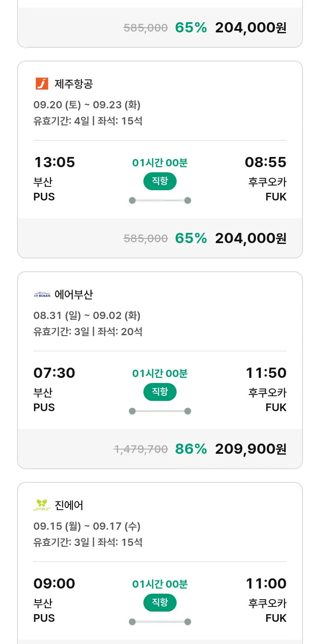Image resolution: width=320 pixels, height=644 pixels.
Task: Open the 진에어 airline name
Action: tap(69, 505)
